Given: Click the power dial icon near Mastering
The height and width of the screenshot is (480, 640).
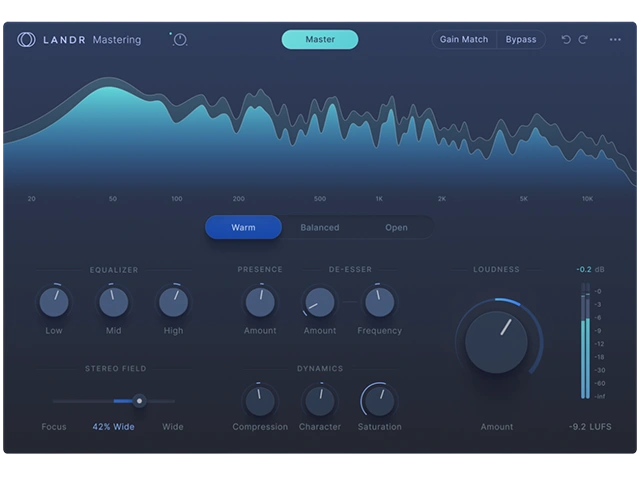Looking at the screenshot, I should coord(180,40).
